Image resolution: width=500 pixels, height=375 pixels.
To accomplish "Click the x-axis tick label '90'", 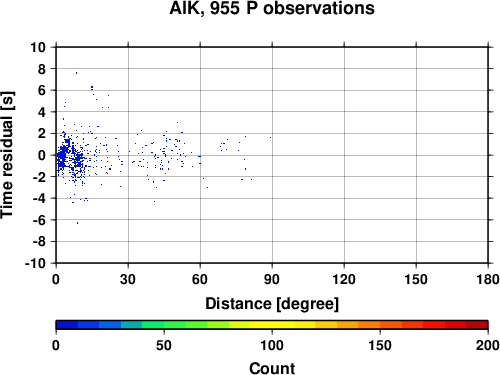I will tap(272, 279).
